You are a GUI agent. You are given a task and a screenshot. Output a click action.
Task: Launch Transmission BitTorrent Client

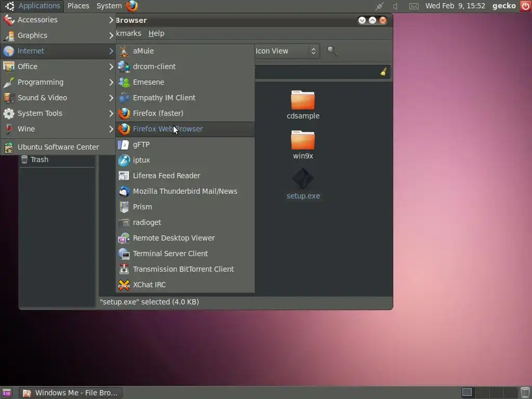coord(185,270)
